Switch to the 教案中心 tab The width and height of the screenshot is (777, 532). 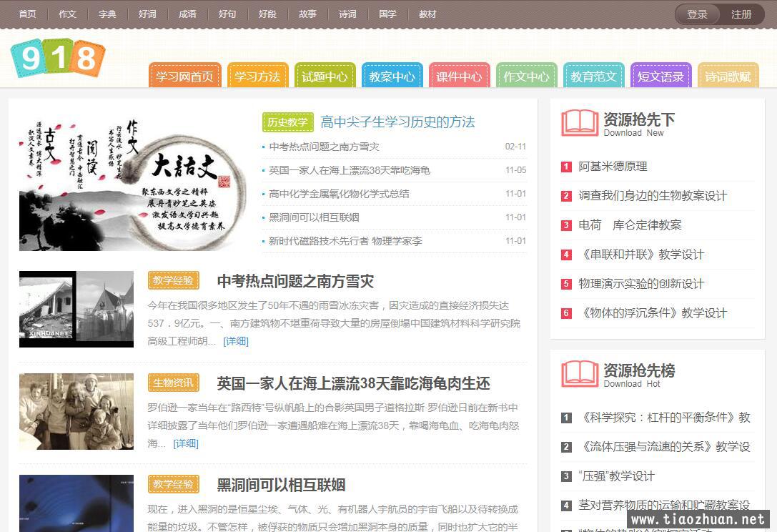tap(392, 76)
